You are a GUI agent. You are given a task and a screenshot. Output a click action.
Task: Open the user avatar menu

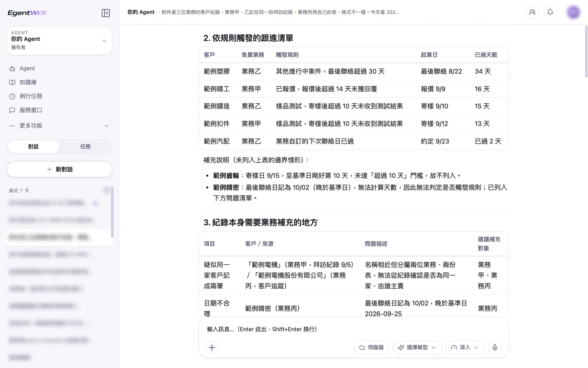[573, 12]
